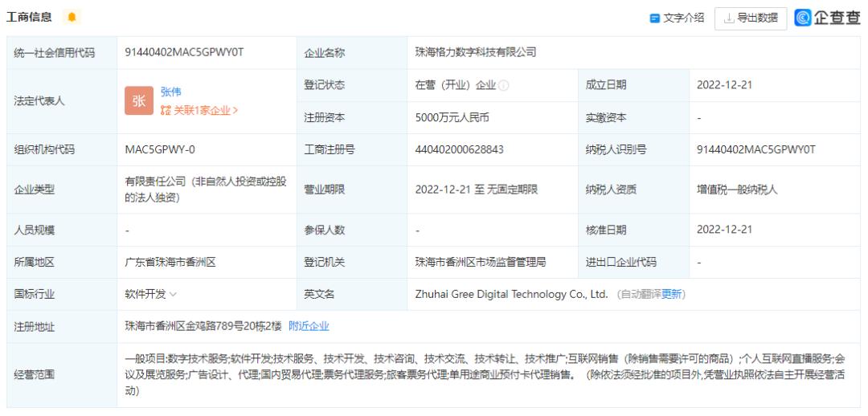Select enterprise type 有限责任公司 text
Viewport: 868px width, 416px height.
206,190
